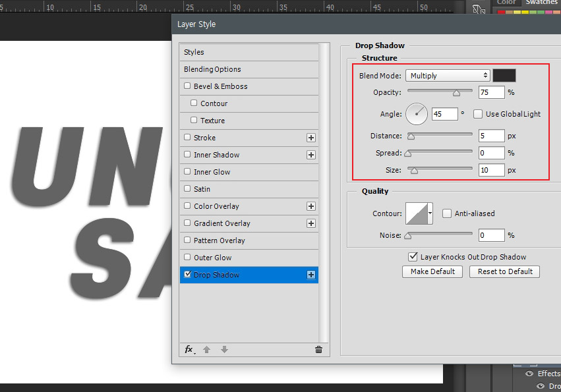
Task: Select the Styles section
Action: click(249, 52)
